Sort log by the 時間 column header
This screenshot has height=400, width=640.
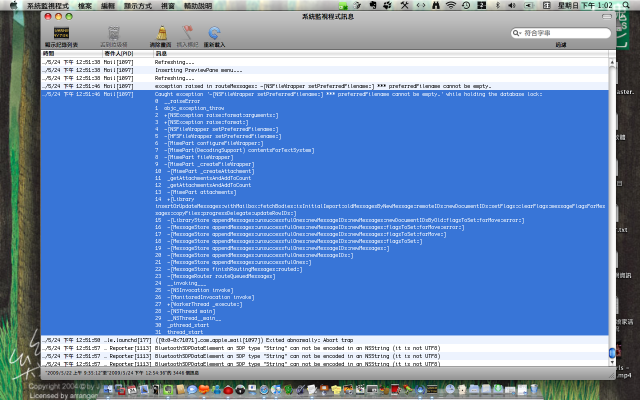click(x=71, y=53)
